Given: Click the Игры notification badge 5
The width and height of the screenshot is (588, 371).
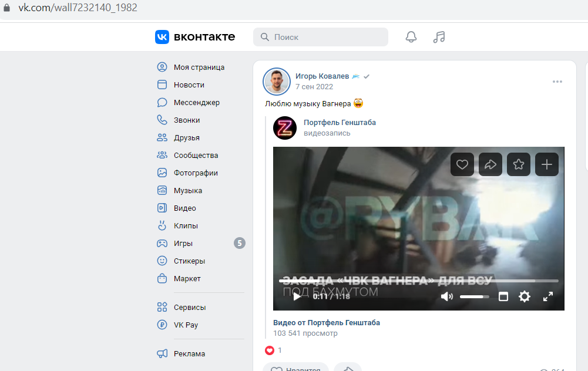Looking at the screenshot, I should pyautogui.click(x=240, y=243).
